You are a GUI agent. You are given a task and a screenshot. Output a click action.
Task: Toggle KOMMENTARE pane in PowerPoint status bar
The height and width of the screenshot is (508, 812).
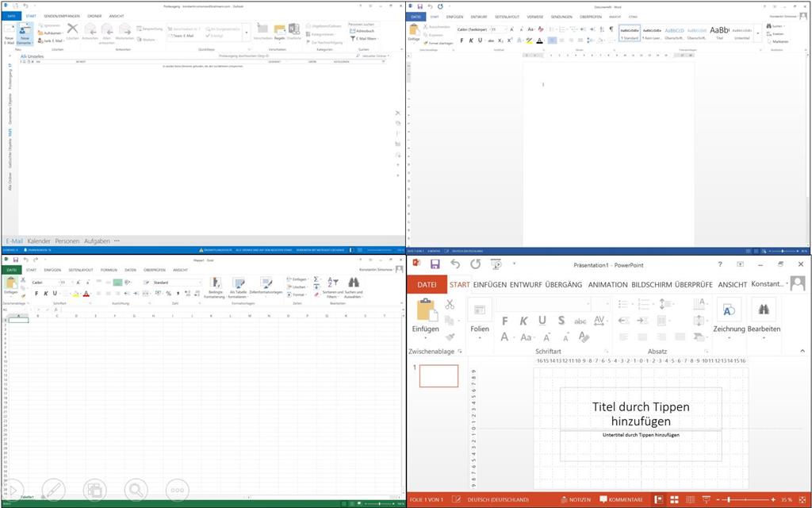pyautogui.click(x=622, y=500)
